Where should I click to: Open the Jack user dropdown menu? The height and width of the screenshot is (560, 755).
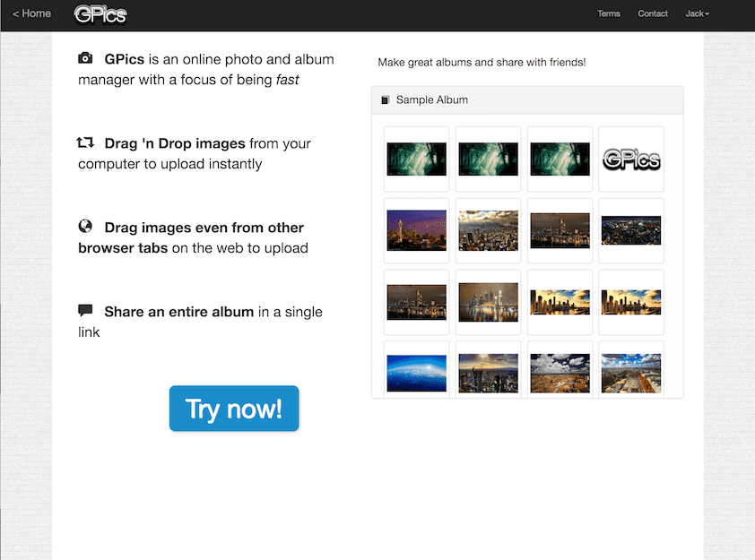pyautogui.click(x=697, y=14)
